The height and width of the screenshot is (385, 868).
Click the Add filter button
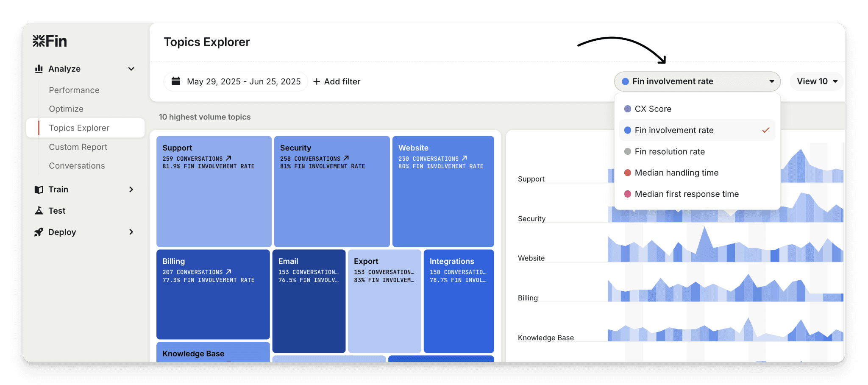coord(337,81)
